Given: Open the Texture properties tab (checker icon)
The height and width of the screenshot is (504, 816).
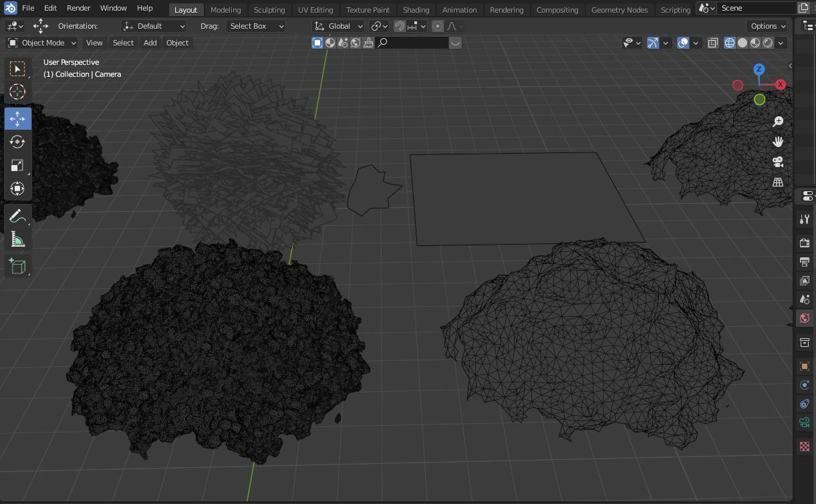Looking at the screenshot, I should click(x=805, y=447).
